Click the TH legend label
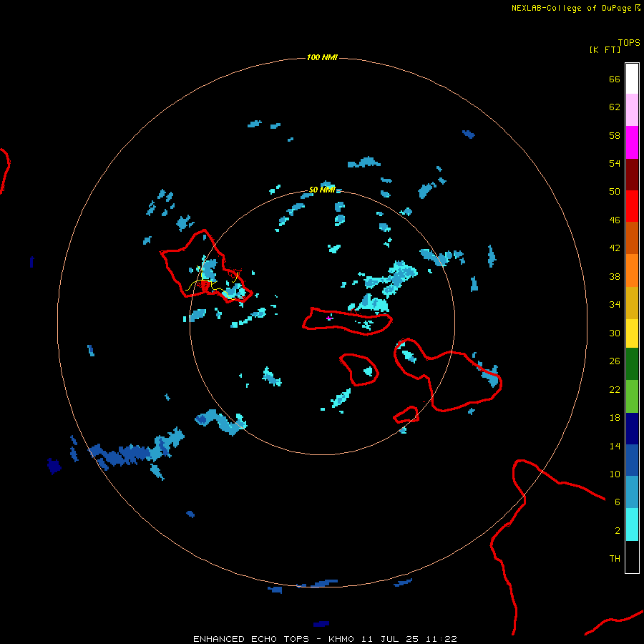Viewport: 644px width, 644px height. point(615,559)
